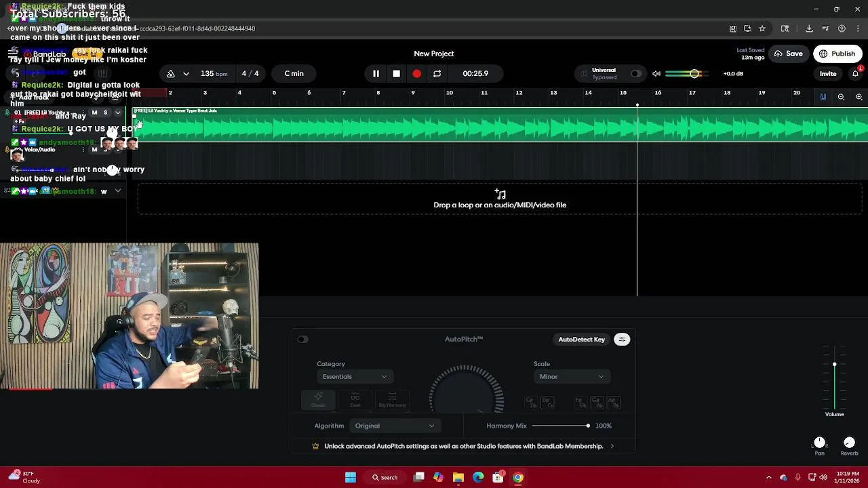Screen dimensions: 868x488
Task: Install app icon in browser address bar
Action: 747,28
